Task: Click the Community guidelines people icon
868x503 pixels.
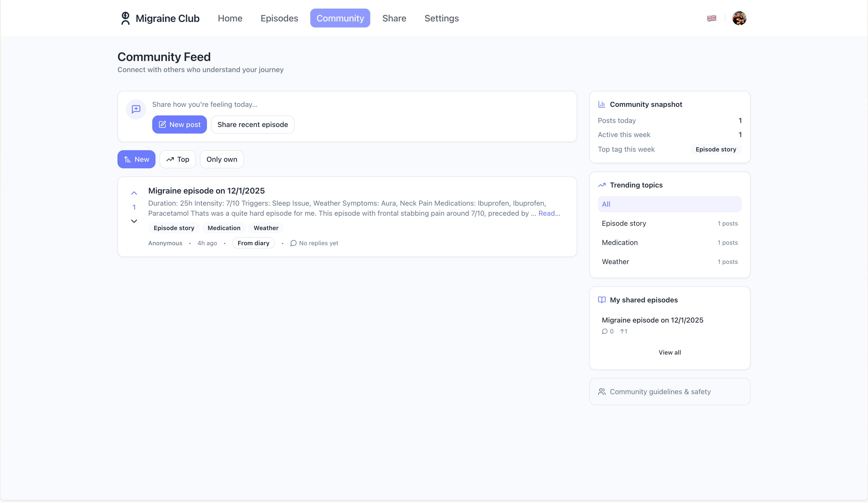Action: pos(602,392)
